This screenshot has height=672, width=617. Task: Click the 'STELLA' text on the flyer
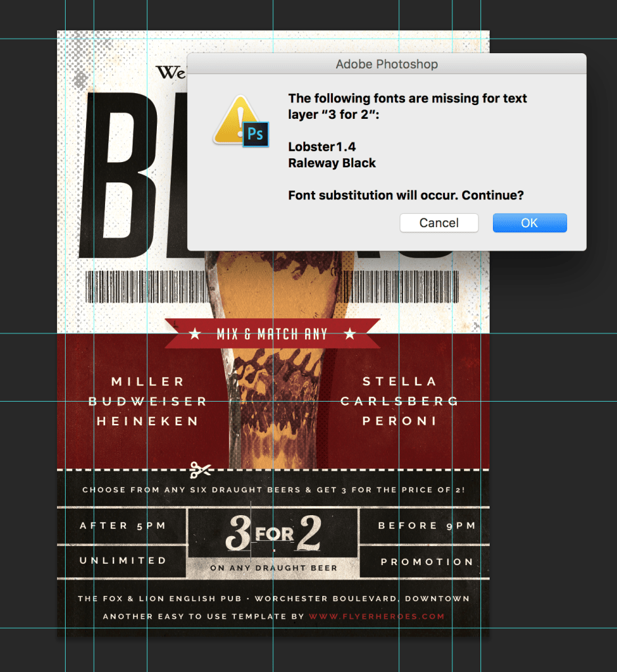[399, 381]
